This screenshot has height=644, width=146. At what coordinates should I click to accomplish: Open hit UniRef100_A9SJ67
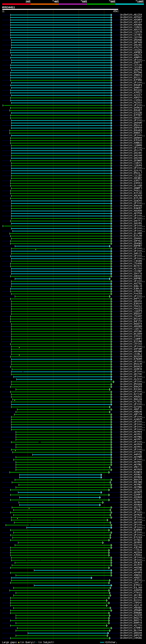pyautogui.click(x=131, y=22)
